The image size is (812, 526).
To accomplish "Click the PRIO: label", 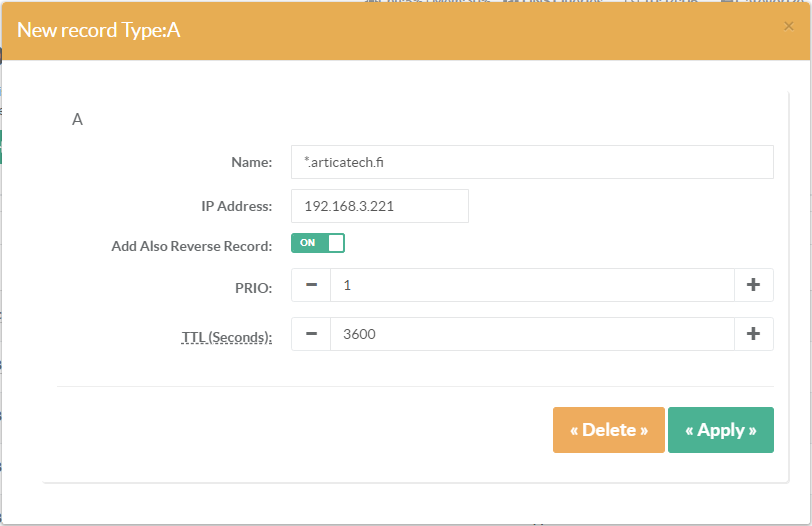I will (252, 288).
